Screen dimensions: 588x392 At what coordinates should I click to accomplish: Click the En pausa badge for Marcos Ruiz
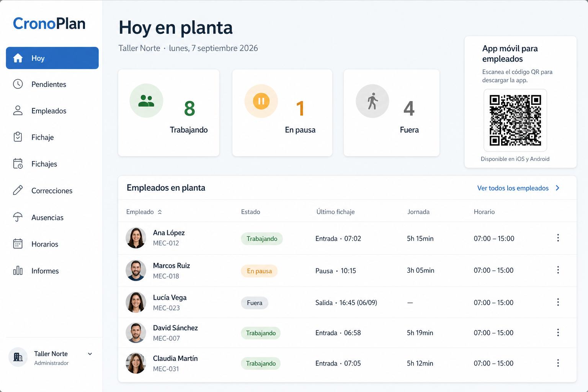click(x=259, y=271)
